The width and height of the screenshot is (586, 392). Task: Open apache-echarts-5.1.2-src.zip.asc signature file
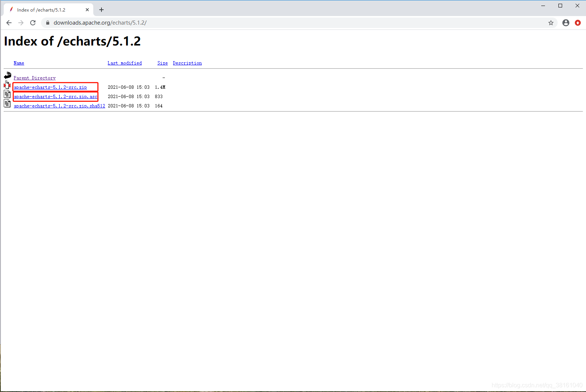56,97
